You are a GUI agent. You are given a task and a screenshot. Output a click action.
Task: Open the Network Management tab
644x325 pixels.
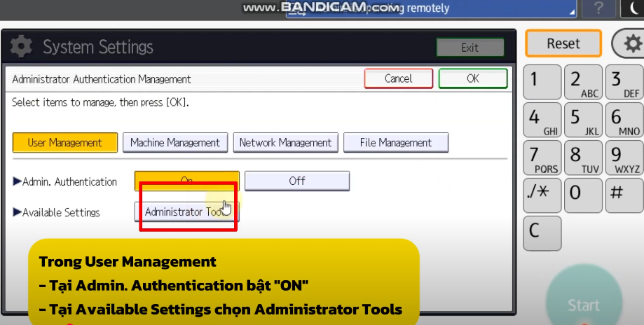click(285, 142)
